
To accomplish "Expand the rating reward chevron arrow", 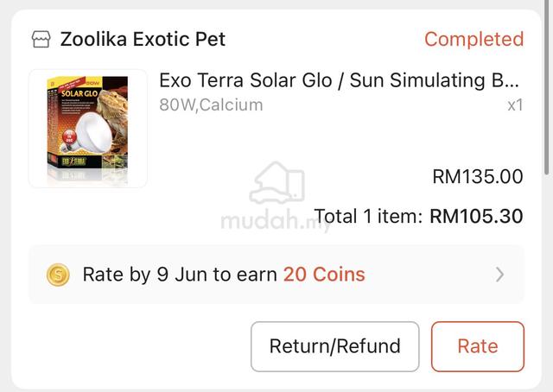I will click(x=499, y=275).
